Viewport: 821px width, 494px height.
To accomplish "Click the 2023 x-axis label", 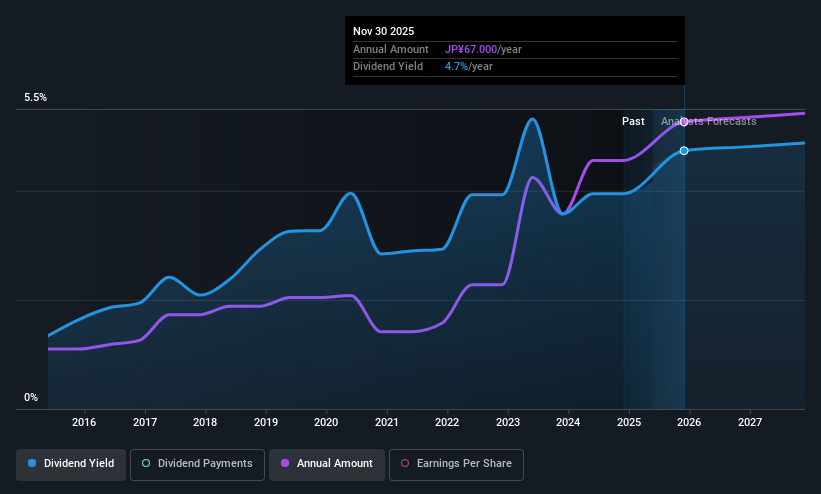I will [x=508, y=422].
